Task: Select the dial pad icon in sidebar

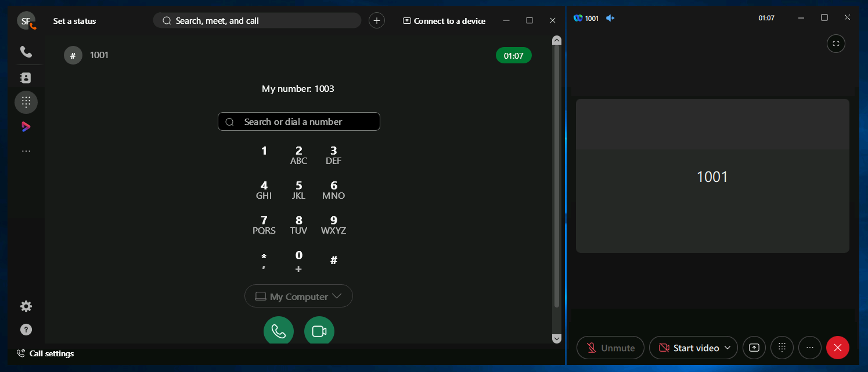Action: [x=26, y=102]
